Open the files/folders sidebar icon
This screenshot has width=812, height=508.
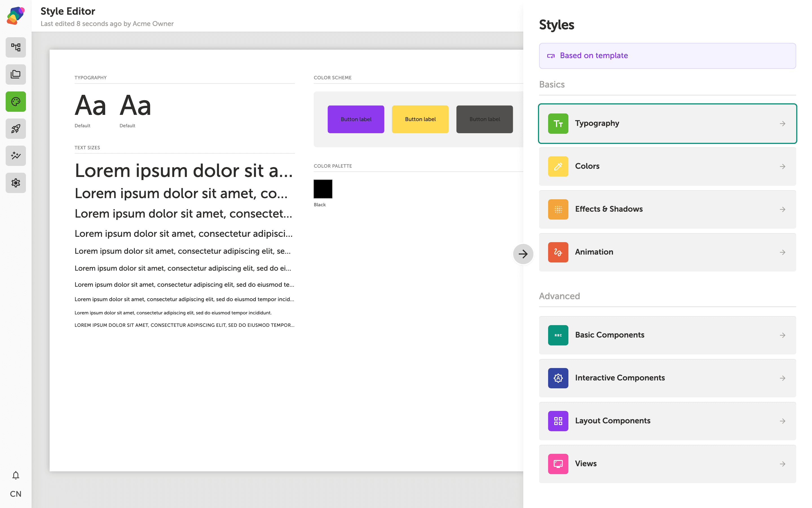(16, 74)
